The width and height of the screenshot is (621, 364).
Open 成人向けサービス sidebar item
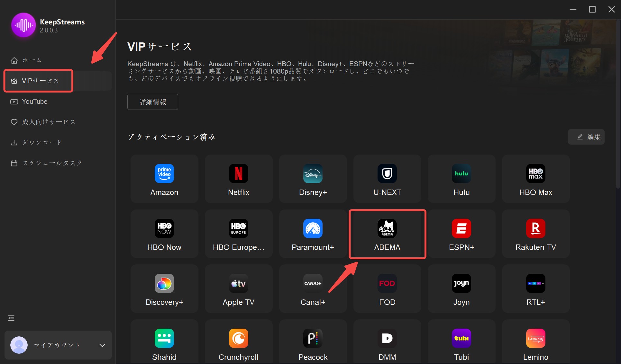click(x=58, y=122)
